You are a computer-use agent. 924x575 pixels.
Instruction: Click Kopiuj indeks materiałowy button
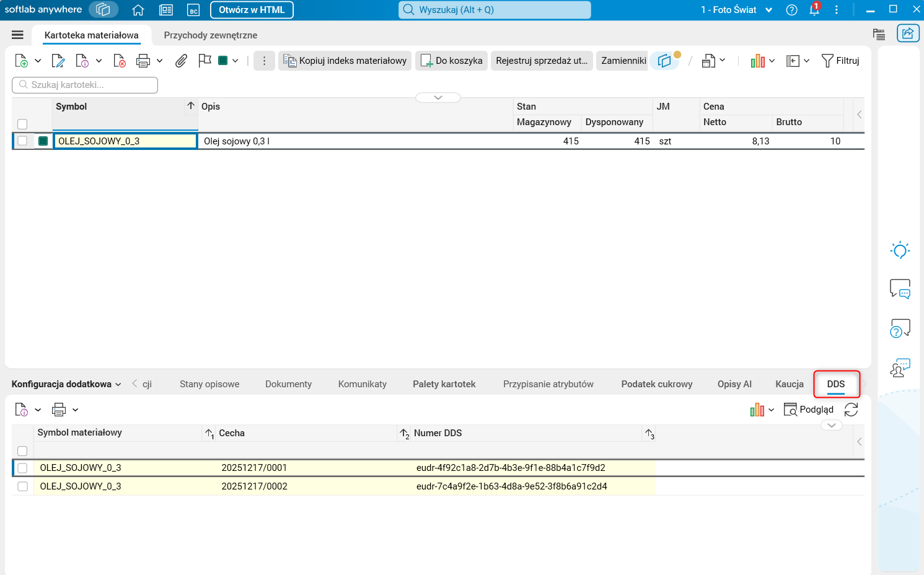pos(345,61)
